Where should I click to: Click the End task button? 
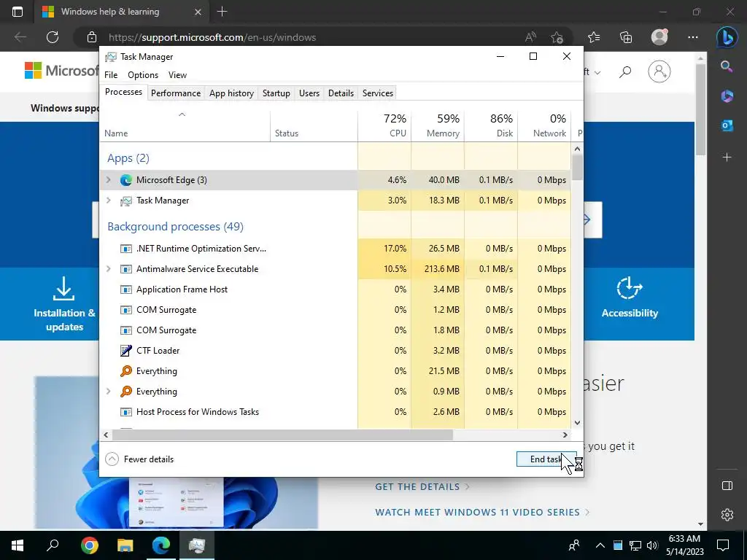click(x=546, y=459)
